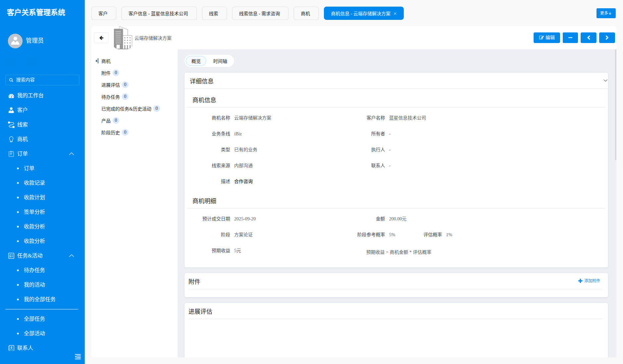Click the 编辑 edit button
The width and height of the screenshot is (623, 364).
tap(546, 38)
